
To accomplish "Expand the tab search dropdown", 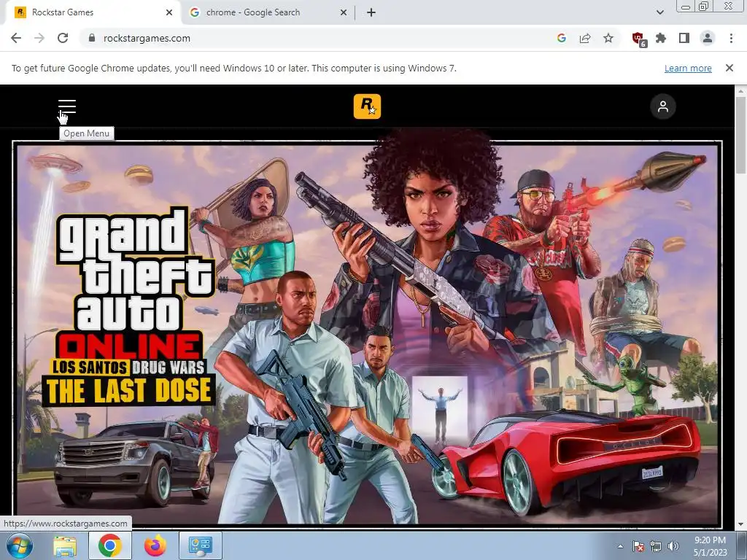I will pos(659,12).
